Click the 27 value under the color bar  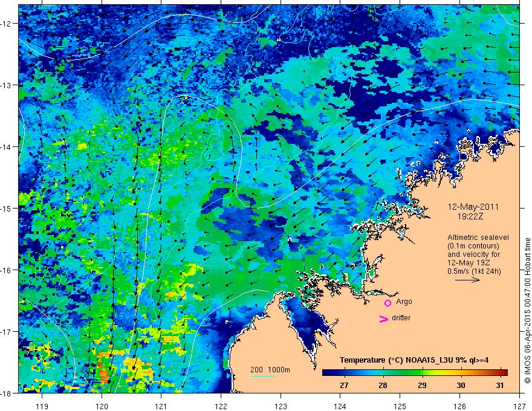click(344, 385)
